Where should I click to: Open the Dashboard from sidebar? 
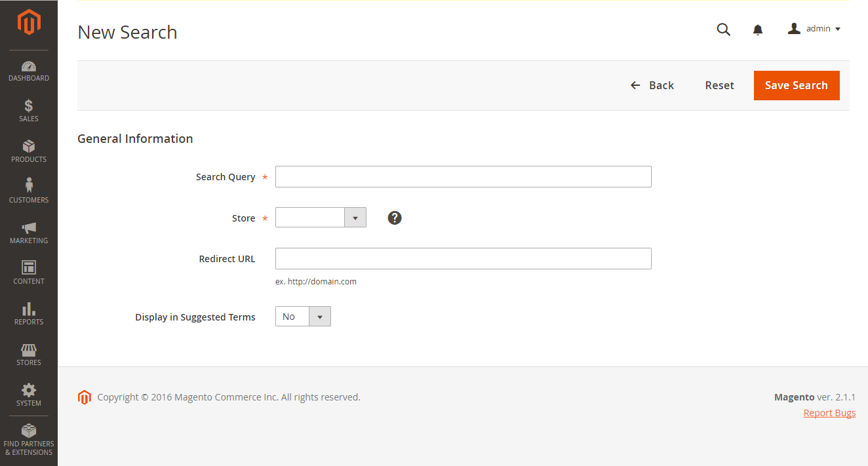[28, 71]
